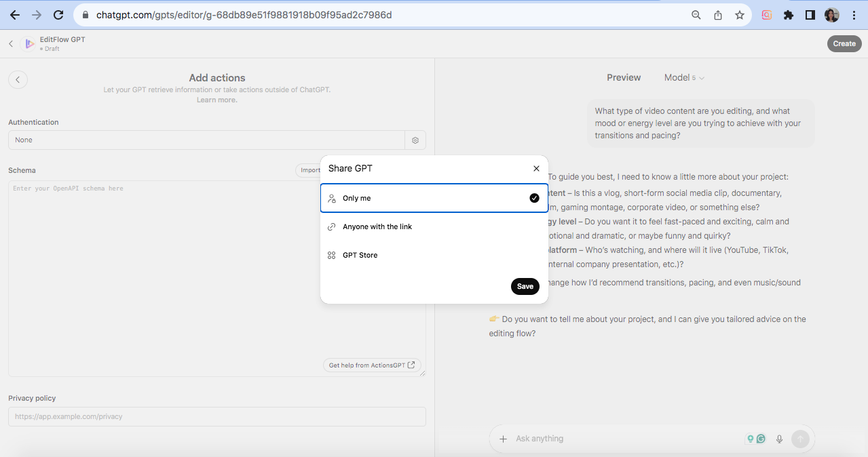Screen dimensions: 868x457
Task: Reload the page in browser
Action: [x=58, y=15]
